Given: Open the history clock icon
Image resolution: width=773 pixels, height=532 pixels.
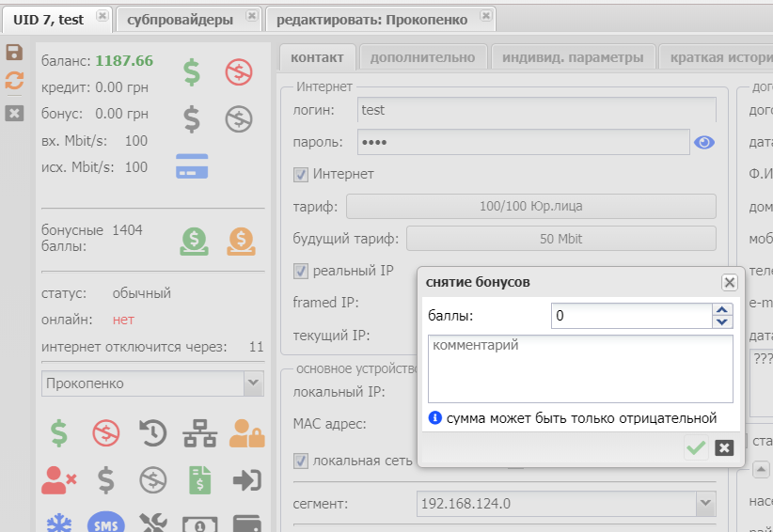Looking at the screenshot, I should (x=152, y=432).
